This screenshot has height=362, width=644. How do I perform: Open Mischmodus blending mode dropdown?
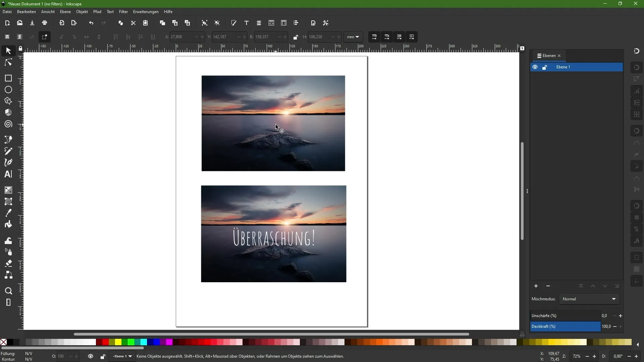point(588,299)
